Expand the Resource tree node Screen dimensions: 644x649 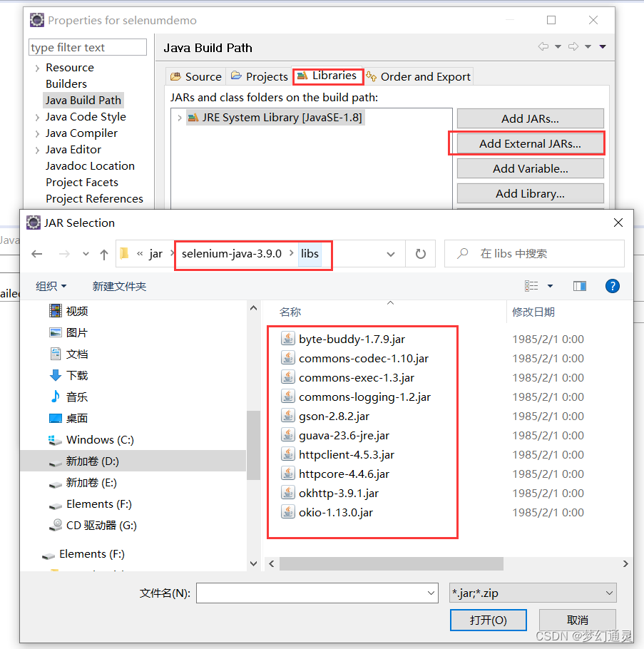[37, 68]
